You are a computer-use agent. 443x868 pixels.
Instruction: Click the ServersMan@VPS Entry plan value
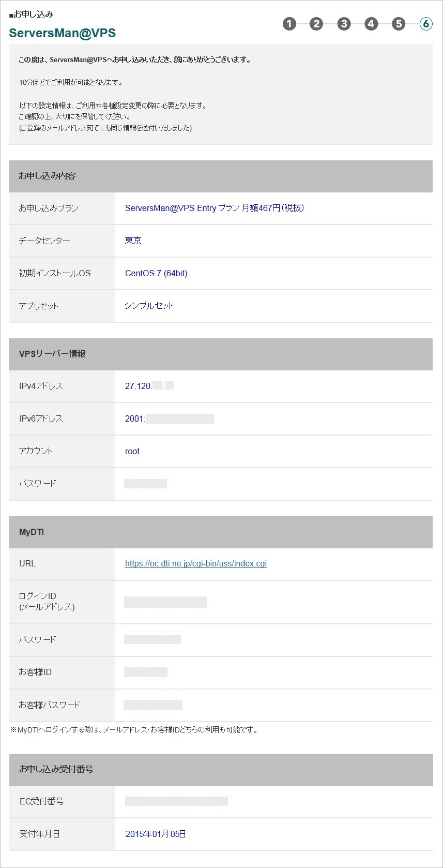tap(215, 208)
